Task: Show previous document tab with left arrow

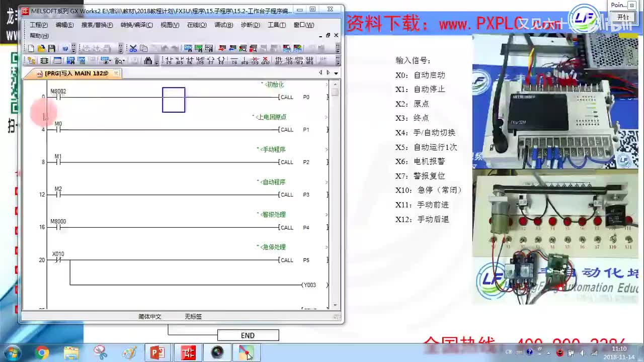Action: pos(321,73)
